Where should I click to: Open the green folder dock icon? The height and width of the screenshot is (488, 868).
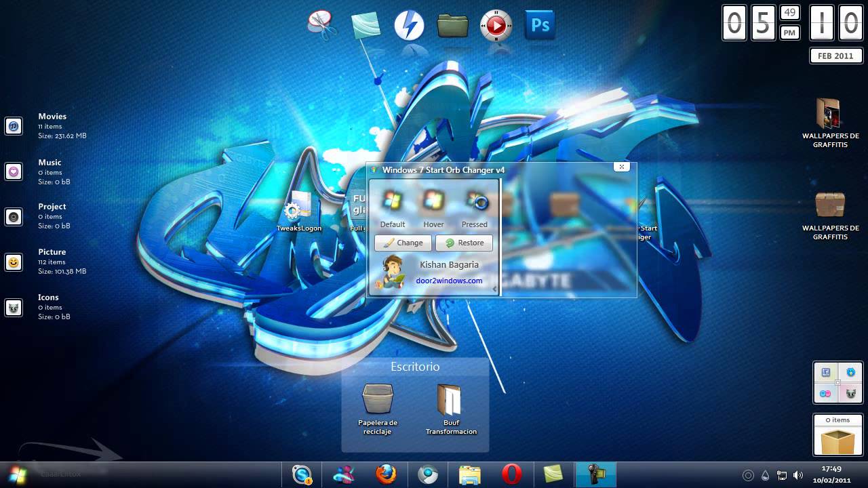[x=453, y=26]
